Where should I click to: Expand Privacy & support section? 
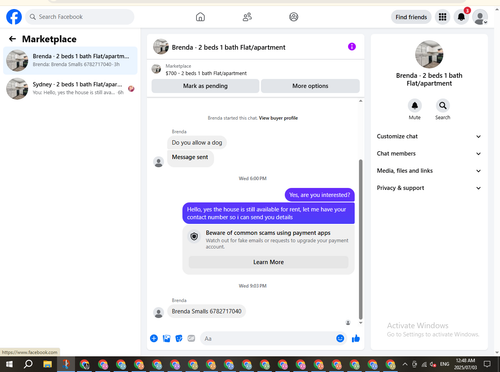pyautogui.click(x=429, y=188)
